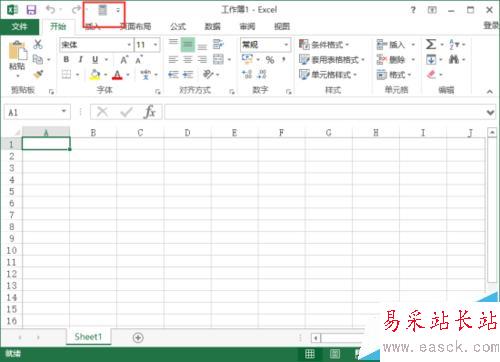The width and height of the screenshot is (500, 362).
Task: Switch to the View tab
Action: (282, 26)
